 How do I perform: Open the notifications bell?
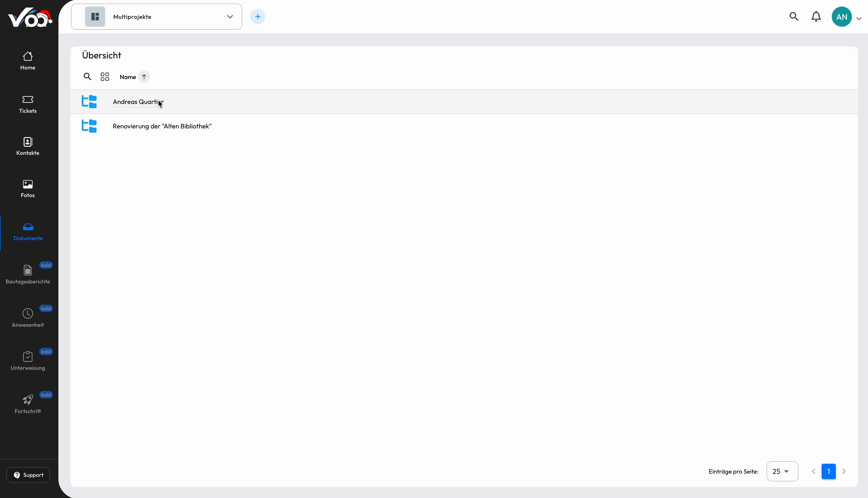point(816,16)
